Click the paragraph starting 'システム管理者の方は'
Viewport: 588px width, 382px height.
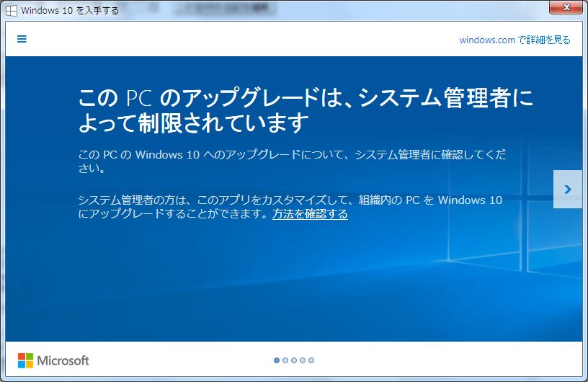click(290, 207)
